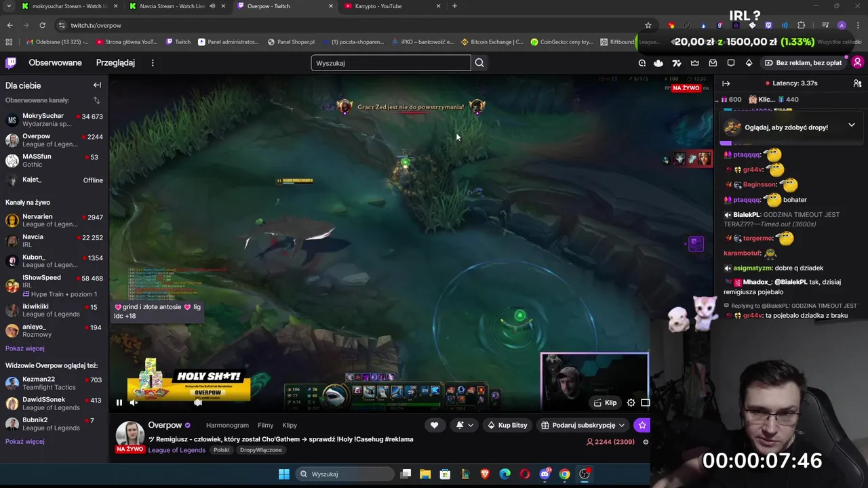Click the Klip button on player
Screen dimensions: 868x488
click(605, 403)
